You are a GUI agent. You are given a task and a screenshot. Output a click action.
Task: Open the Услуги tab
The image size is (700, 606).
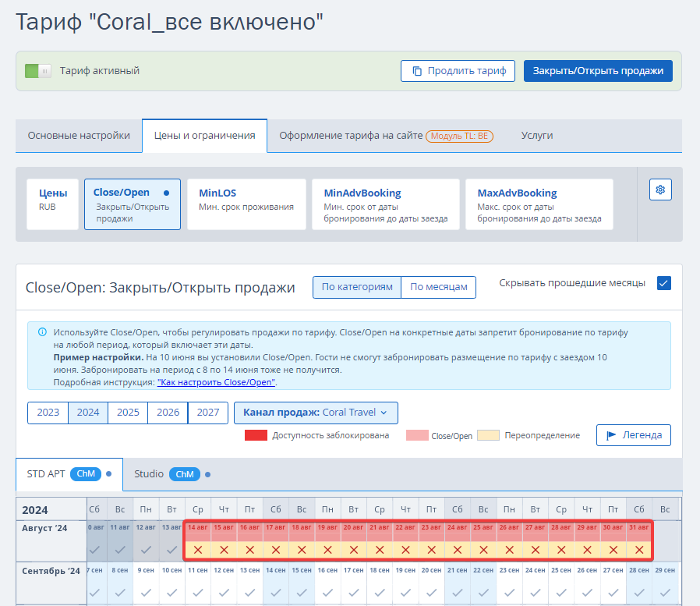tap(537, 135)
